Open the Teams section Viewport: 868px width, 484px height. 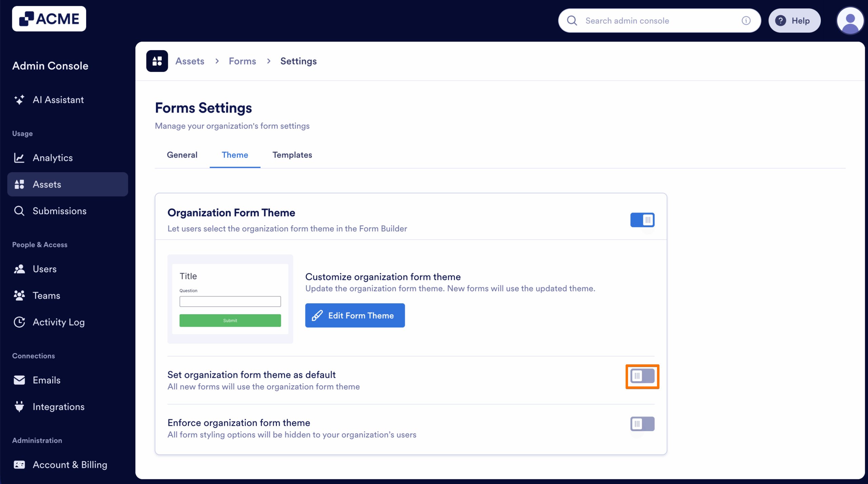46,295
